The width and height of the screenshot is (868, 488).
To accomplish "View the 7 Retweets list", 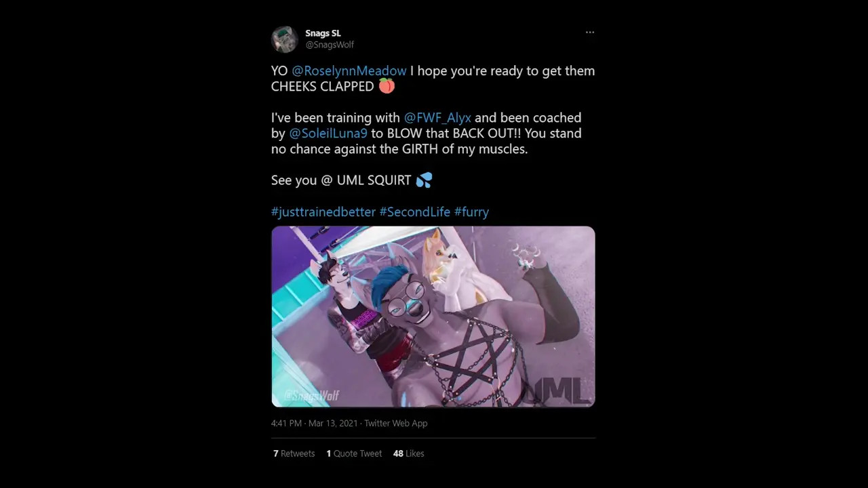I will click(294, 453).
